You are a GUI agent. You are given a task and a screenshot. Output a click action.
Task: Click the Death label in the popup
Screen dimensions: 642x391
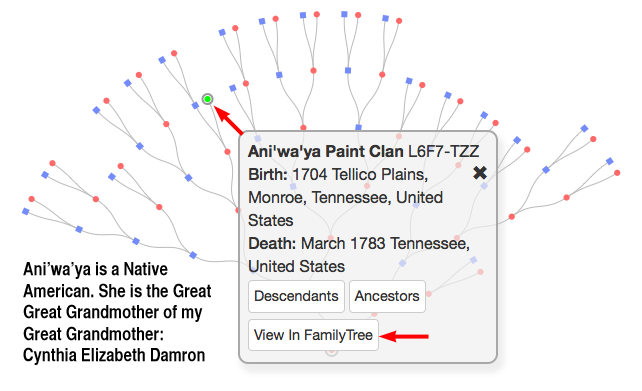[x=272, y=244]
